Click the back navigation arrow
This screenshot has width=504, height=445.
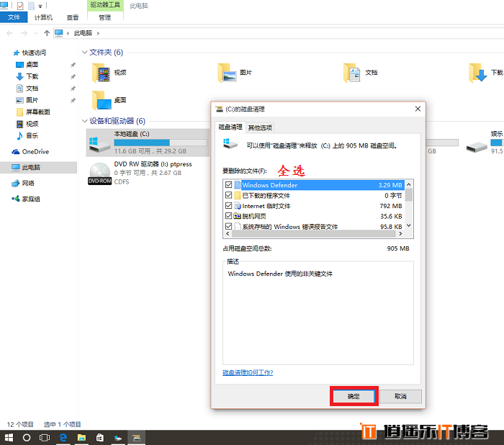(x=9, y=33)
